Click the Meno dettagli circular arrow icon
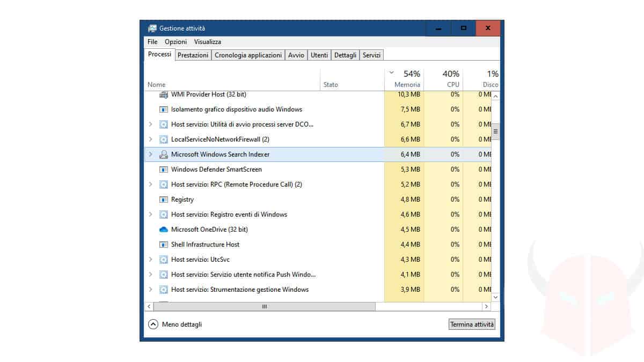The width and height of the screenshot is (644, 362). tap(153, 324)
